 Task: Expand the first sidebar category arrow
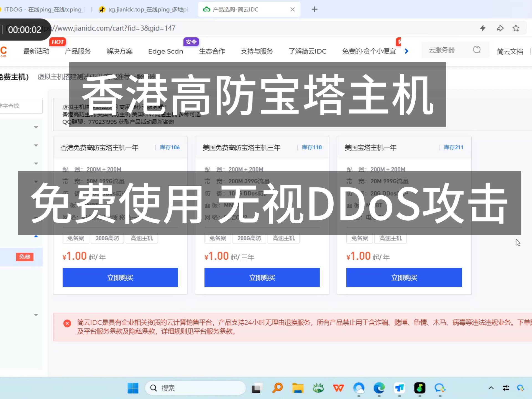pyautogui.click(x=36, y=127)
